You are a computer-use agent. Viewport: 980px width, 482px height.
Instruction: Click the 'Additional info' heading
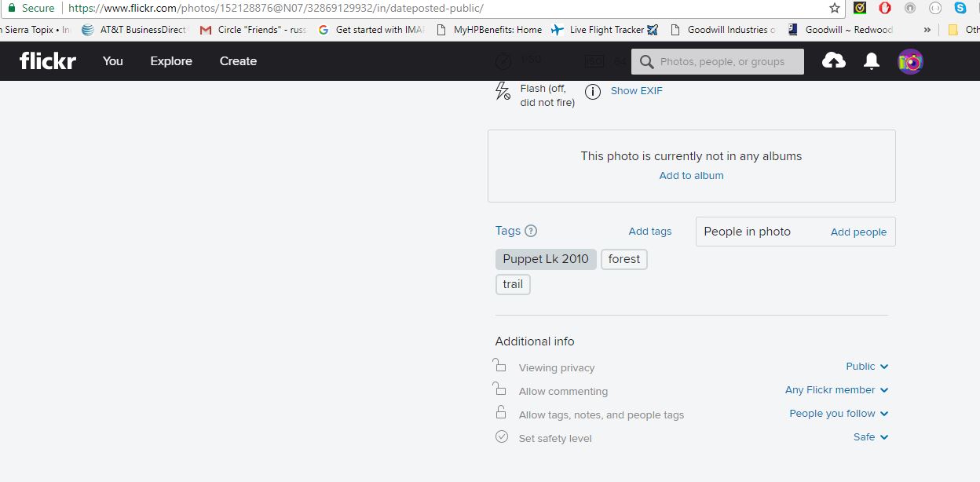[535, 341]
